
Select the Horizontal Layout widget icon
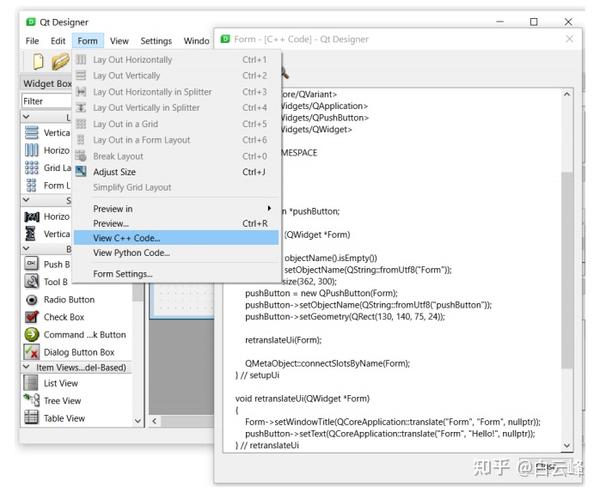(x=31, y=150)
